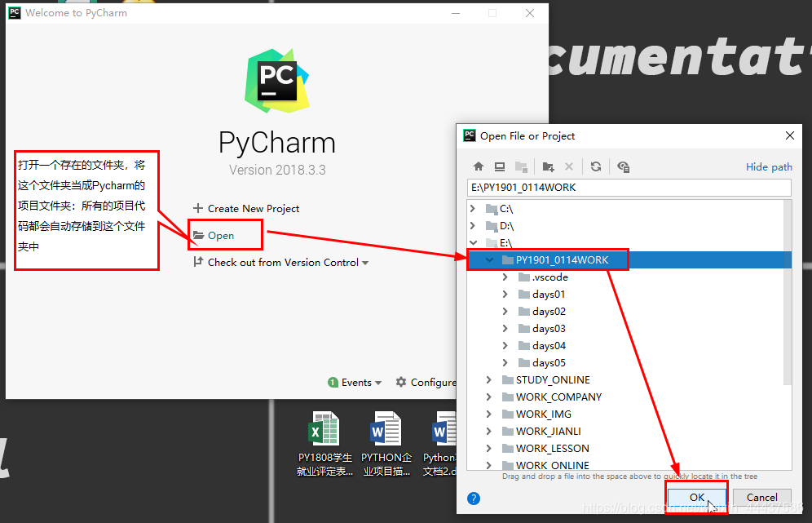Expand the D:\ drive node

pos(472,225)
